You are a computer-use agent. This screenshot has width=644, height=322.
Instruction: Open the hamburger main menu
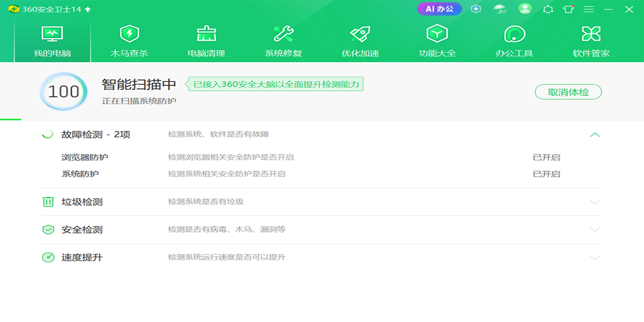pyautogui.click(x=589, y=9)
